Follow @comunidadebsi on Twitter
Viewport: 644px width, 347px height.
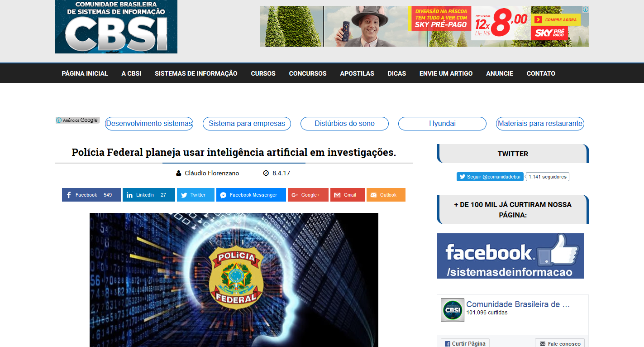point(490,177)
